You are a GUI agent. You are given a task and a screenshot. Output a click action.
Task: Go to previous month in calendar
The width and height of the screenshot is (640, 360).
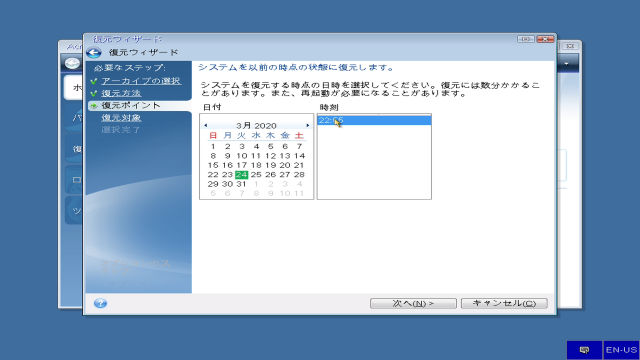[205, 125]
